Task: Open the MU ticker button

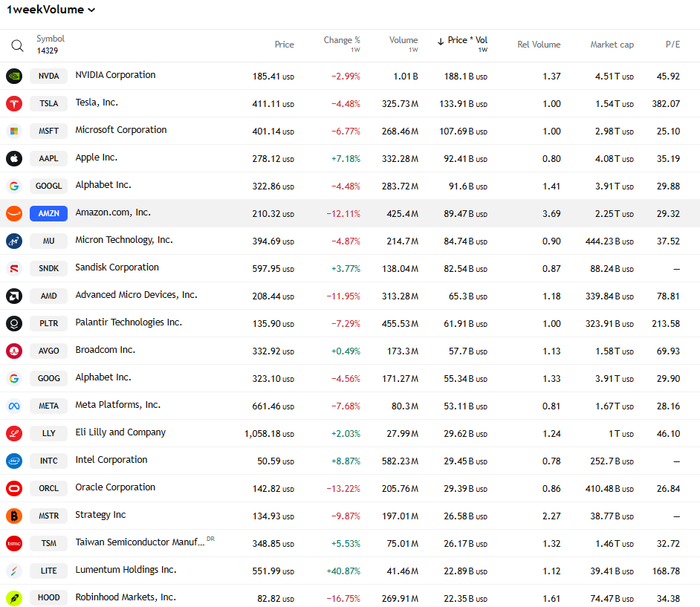Action: 48,241
